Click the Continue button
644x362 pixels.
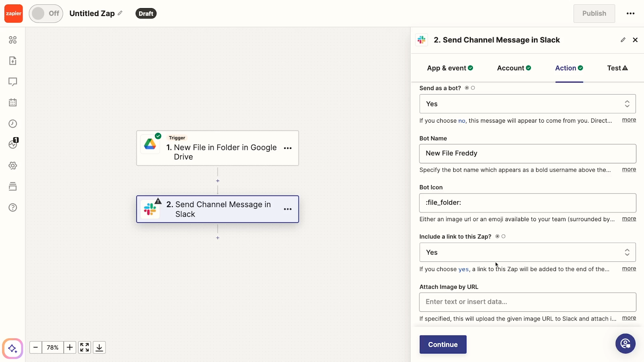(443, 344)
